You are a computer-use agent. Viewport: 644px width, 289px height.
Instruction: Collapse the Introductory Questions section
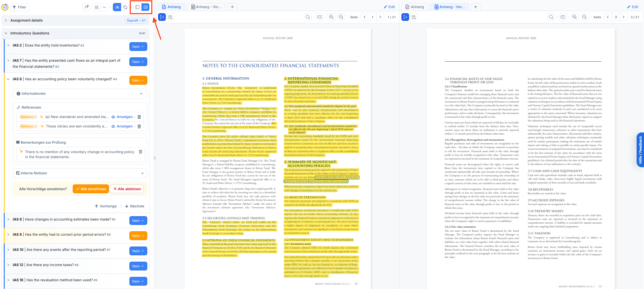coord(6,33)
